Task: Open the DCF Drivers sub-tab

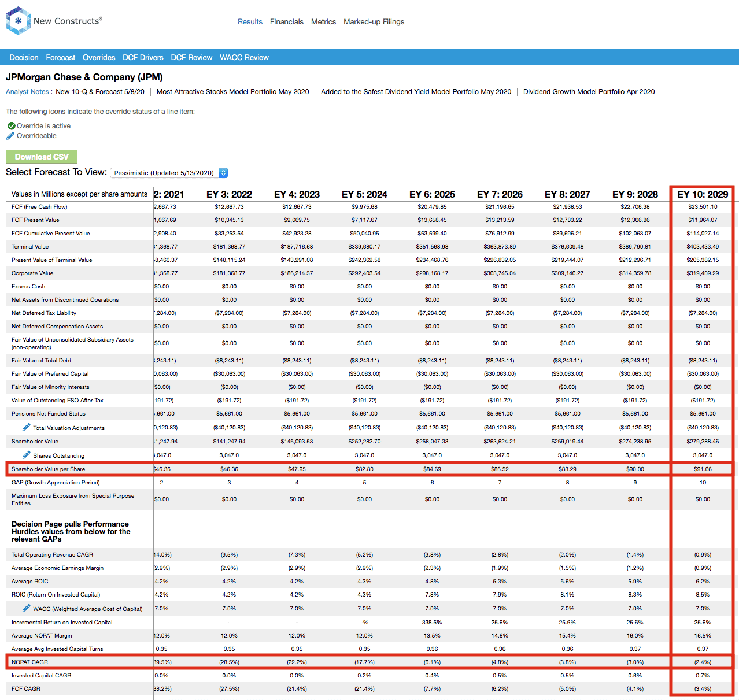Action: 143,58
